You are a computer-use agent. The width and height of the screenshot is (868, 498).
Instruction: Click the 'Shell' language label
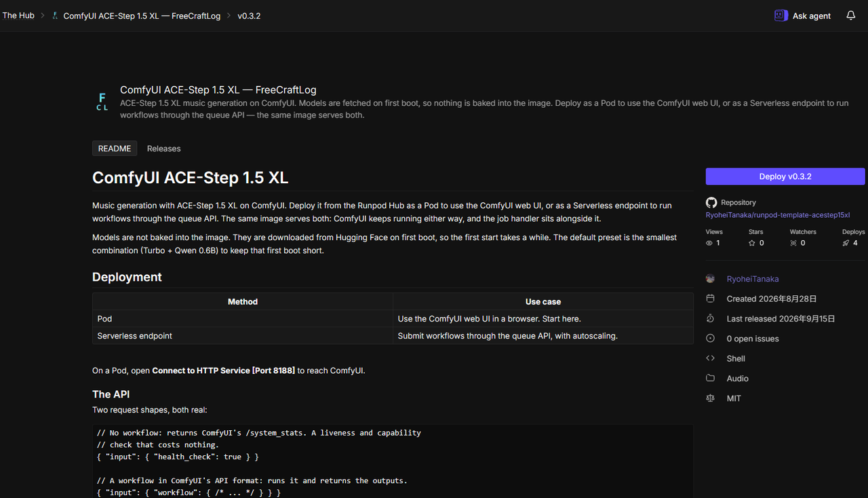pos(736,358)
